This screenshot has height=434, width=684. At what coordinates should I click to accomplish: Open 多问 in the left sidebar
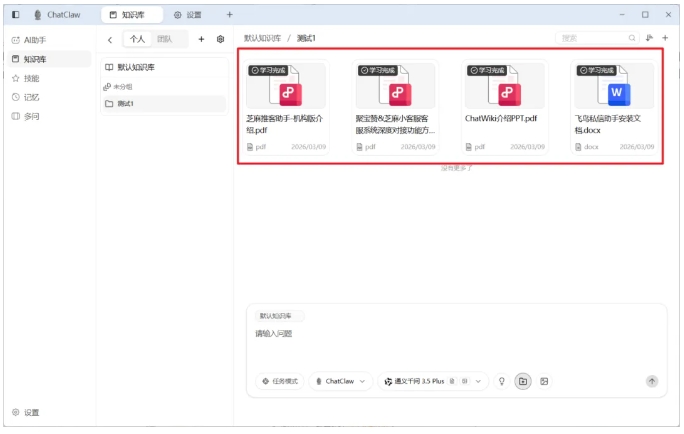(x=49, y=116)
